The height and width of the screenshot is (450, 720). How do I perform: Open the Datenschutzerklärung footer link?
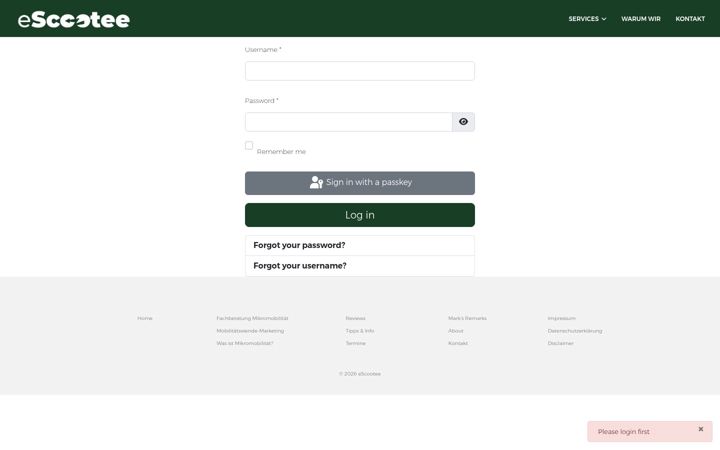[x=574, y=331]
